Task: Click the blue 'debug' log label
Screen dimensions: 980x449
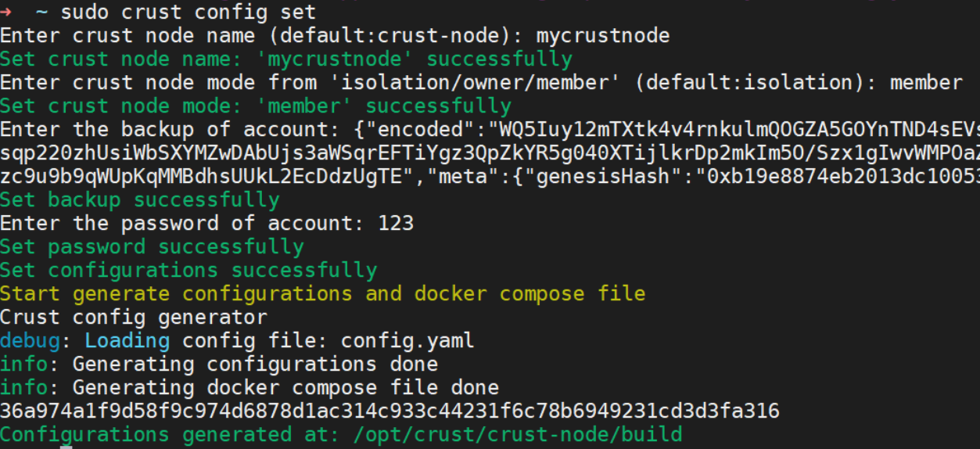Action: (30, 341)
